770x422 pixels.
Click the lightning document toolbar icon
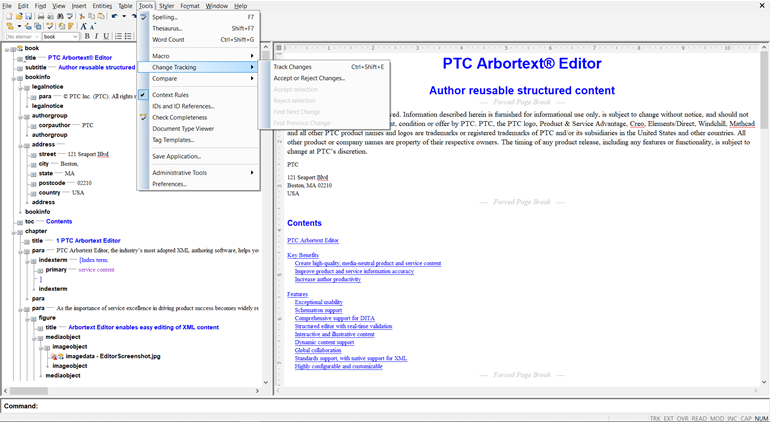tap(62, 26)
